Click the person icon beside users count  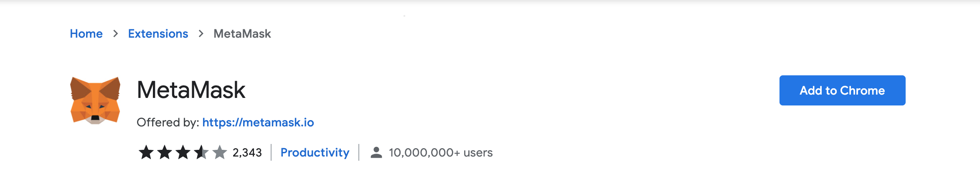[x=376, y=152]
